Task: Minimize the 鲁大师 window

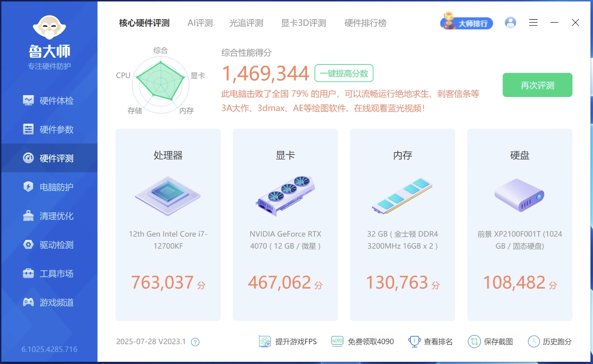Action: pos(554,23)
